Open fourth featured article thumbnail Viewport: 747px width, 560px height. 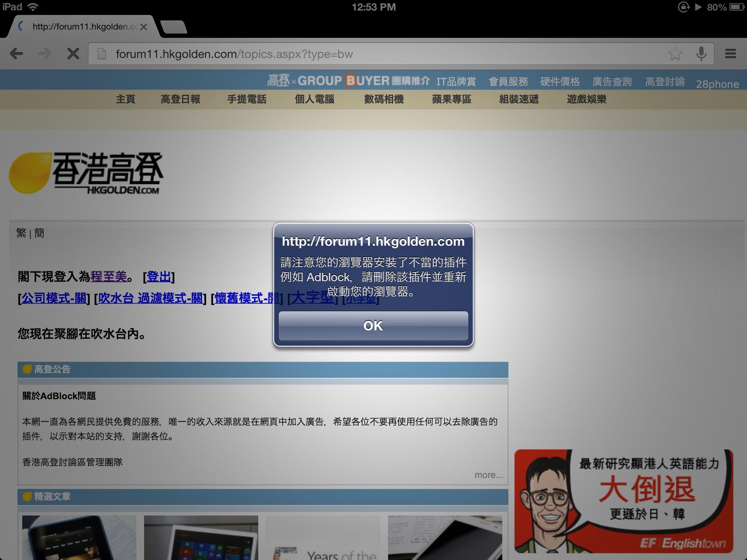point(445,538)
